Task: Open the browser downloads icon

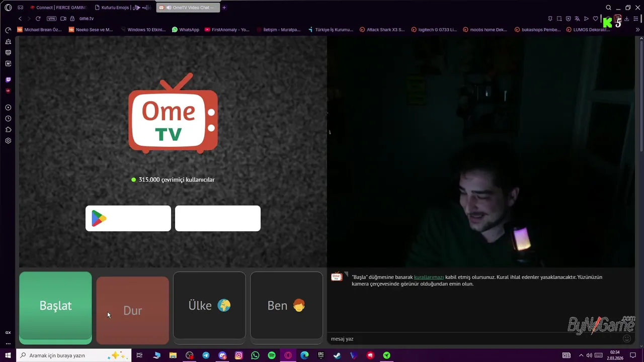Action: 627,19
